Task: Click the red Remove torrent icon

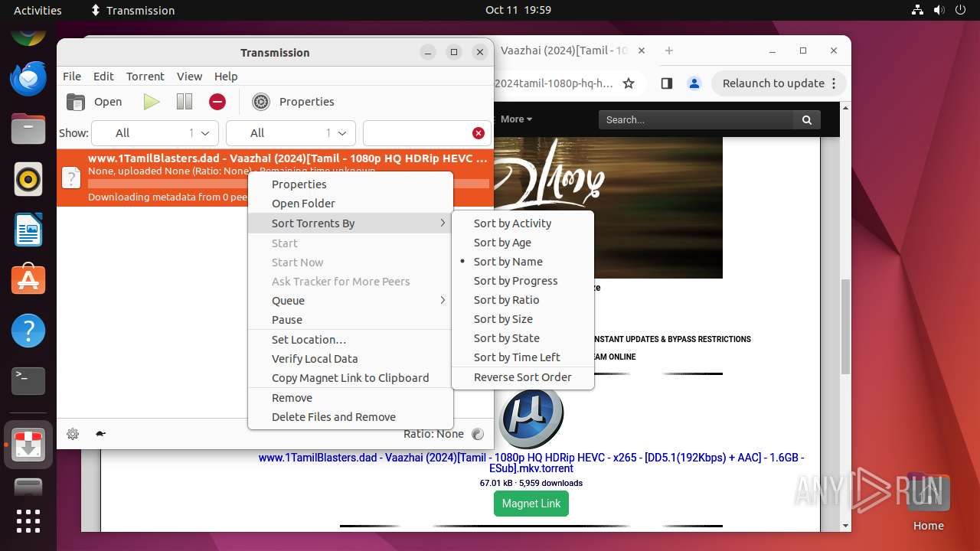Action: point(217,102)
